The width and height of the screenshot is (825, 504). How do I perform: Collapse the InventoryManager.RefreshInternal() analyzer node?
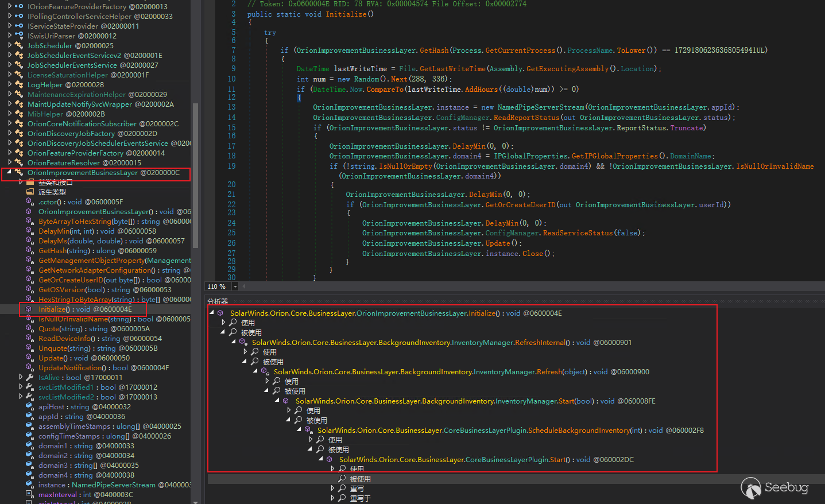pyautogui.click(x=234, y=342)
